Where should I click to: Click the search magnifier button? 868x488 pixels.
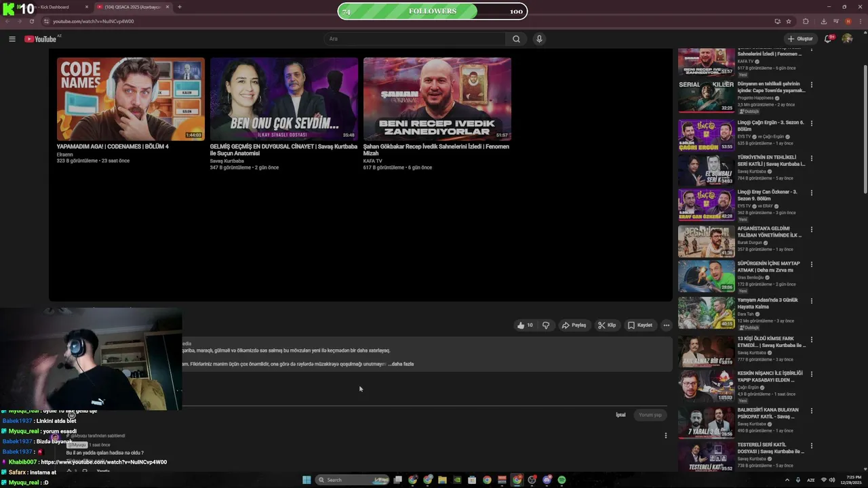click(516, 39)
